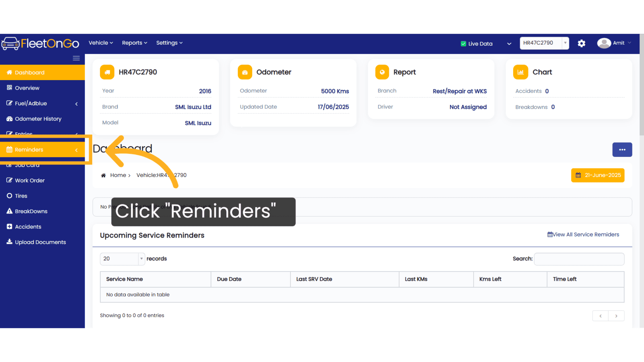Viewport: 644px width, 362px height.
Task: Select Dashboard in the sidebar
Action: click(x=42, y=72)
